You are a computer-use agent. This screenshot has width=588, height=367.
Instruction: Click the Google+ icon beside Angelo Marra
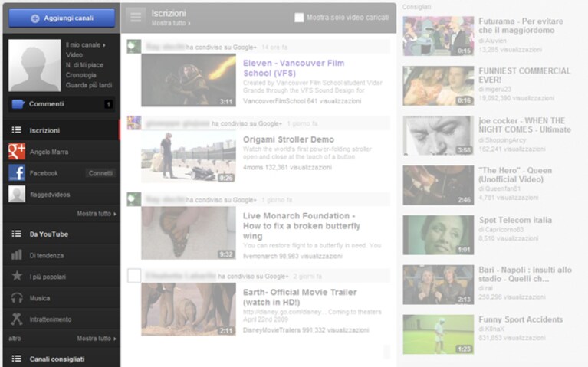click(x=17, y=152)
